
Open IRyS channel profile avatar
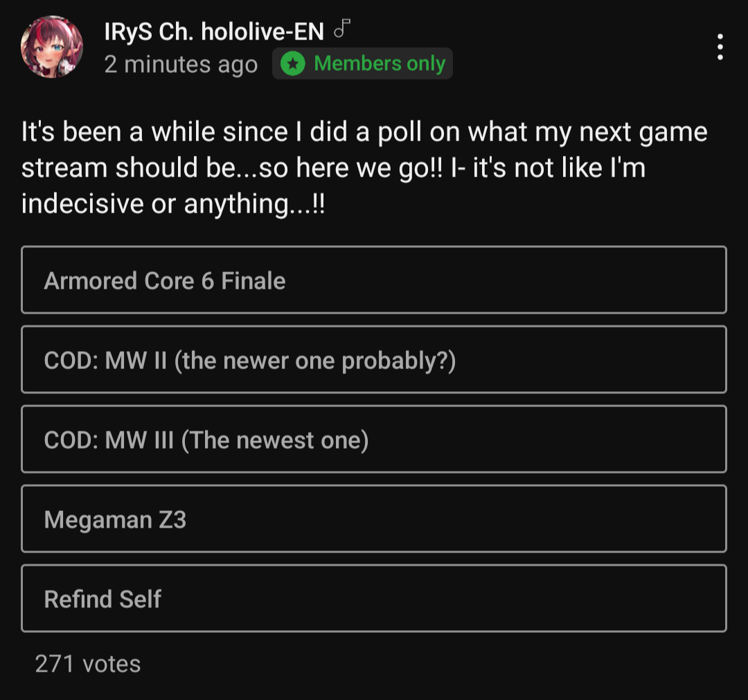click(52, 47)
